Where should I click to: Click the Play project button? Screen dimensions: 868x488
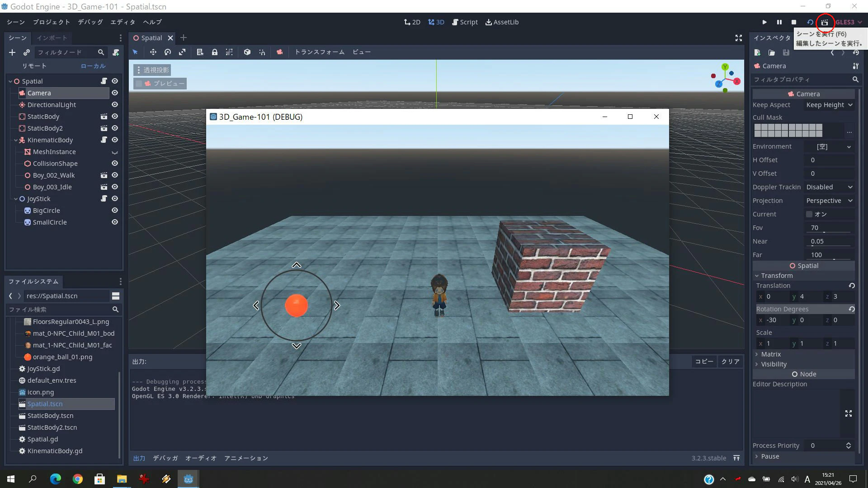tap(764, 22)
